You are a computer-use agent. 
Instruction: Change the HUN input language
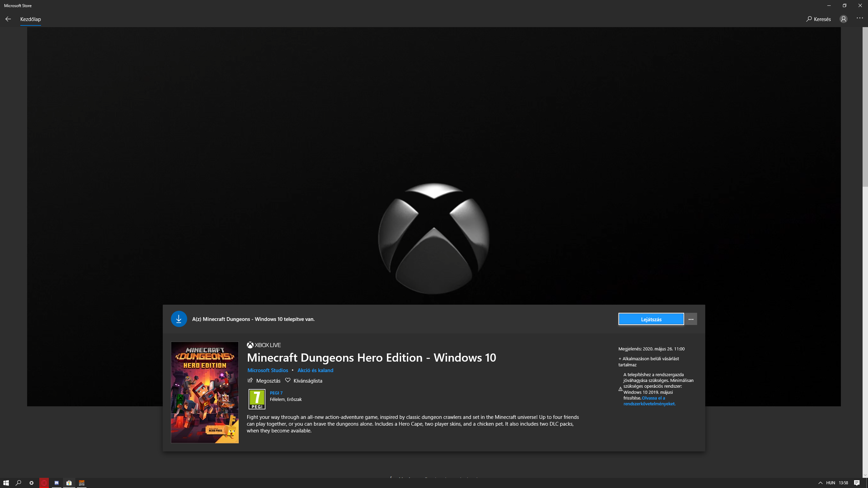(830, 483)
